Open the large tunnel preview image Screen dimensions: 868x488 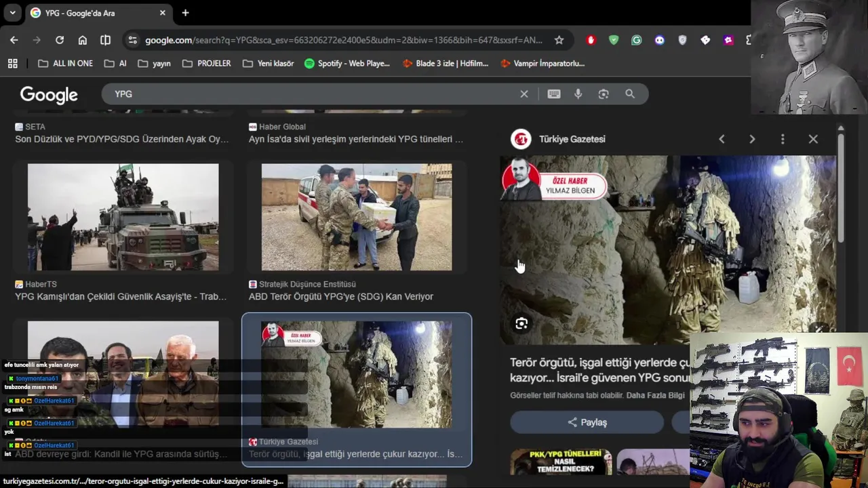[668, 249]
